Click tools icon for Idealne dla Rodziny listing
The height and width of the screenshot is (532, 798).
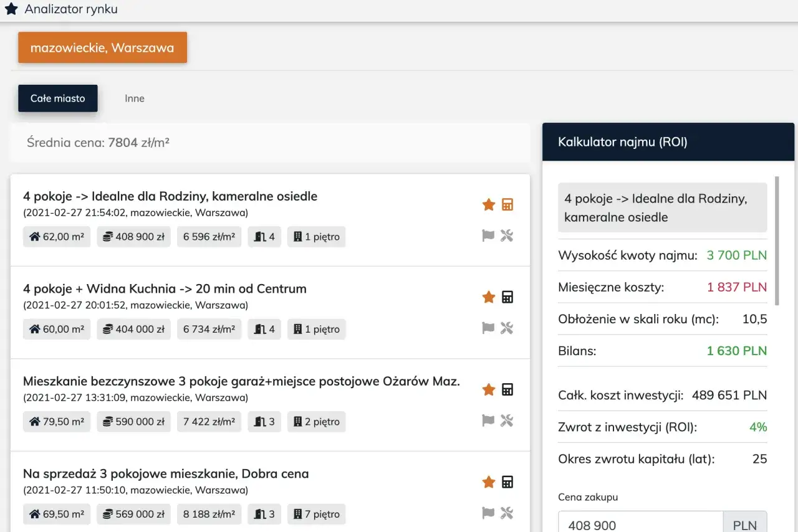(x=507, y=235)
